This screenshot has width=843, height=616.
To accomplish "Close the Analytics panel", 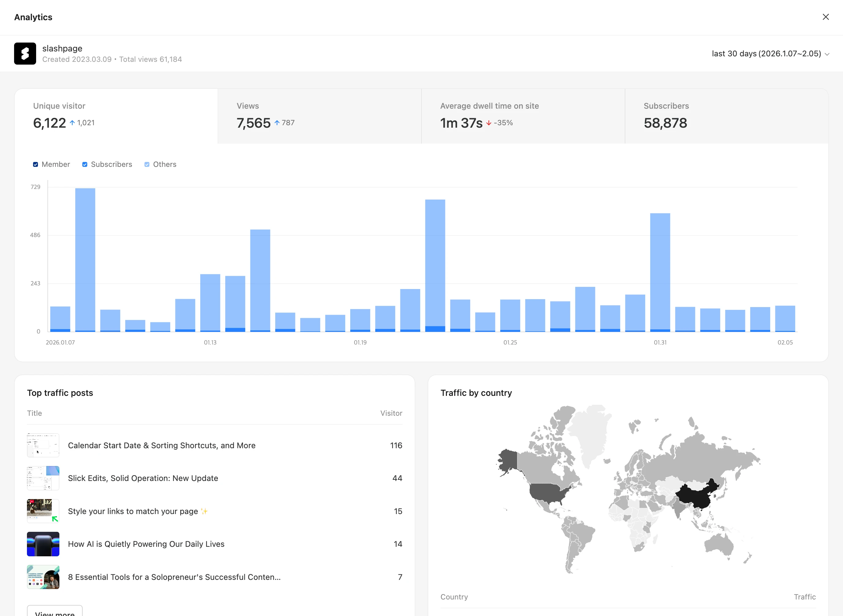I will (826, 17).
